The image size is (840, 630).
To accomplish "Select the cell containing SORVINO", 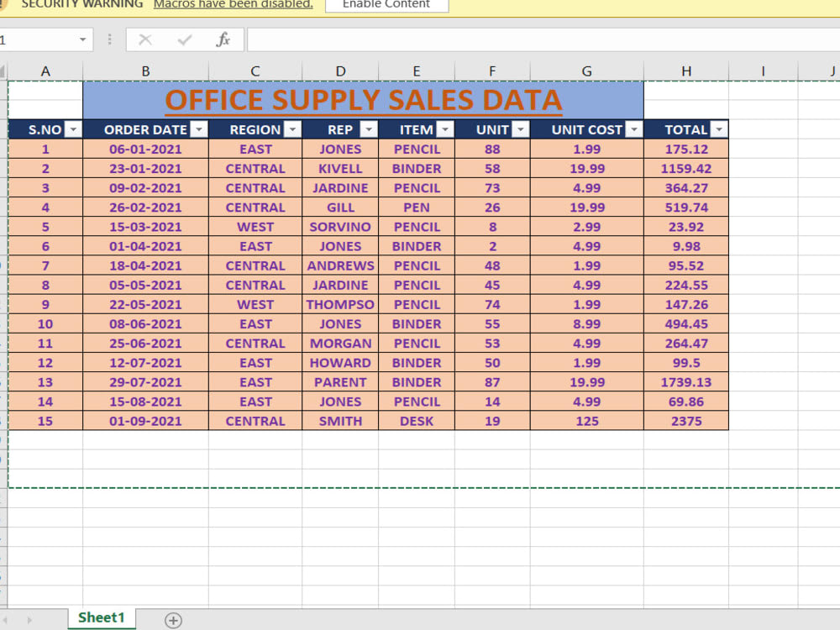I will (x=340, y=227).
